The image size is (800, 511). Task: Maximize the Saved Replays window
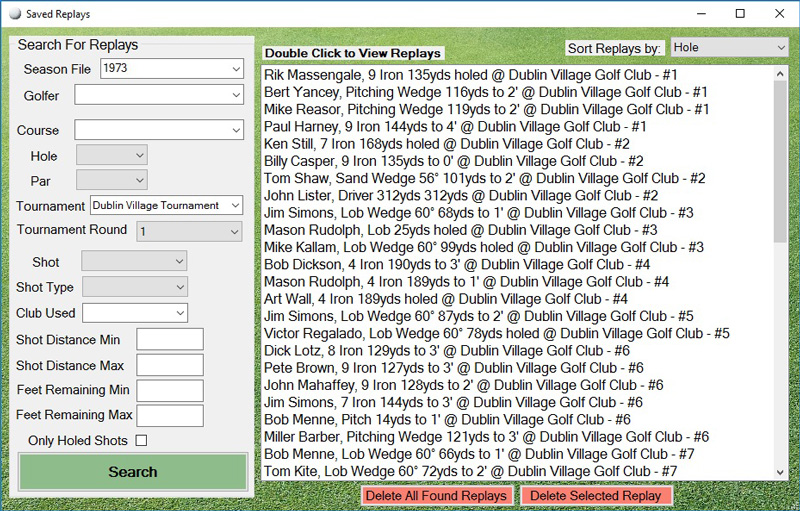click(x=740, y=14)
